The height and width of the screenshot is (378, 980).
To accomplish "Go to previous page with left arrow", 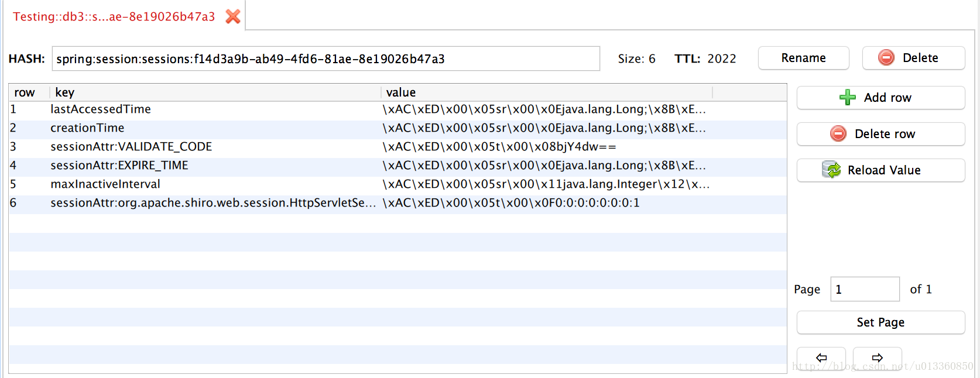I will tap(821, 358).
